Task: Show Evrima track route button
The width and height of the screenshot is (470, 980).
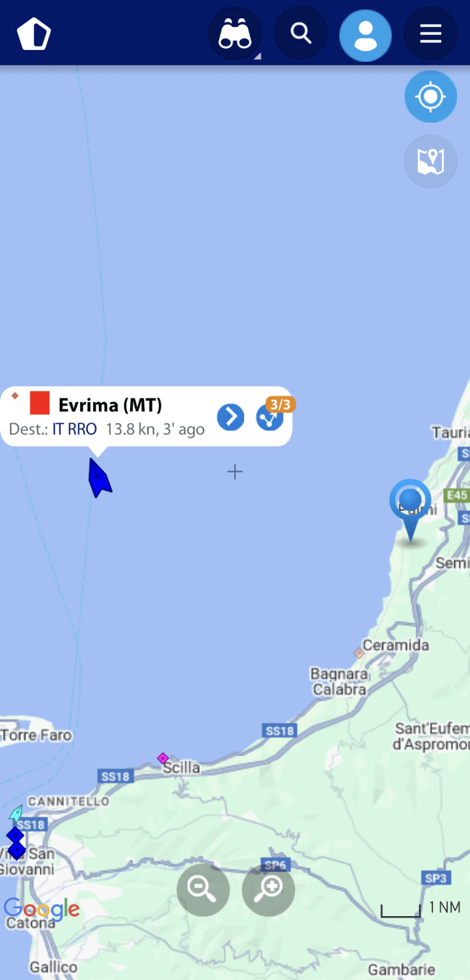Action: [270, 418]
